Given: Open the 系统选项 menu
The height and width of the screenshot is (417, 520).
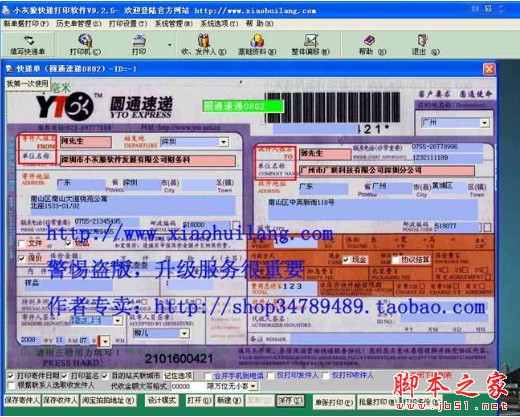Looking at the screenshot, I should coord(219,24).
